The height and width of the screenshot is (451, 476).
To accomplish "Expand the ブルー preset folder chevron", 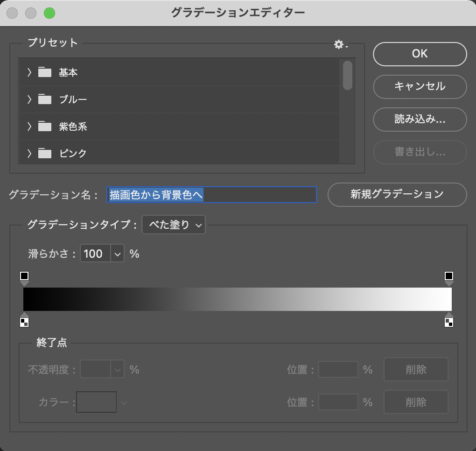I will (x=29, y=99).
